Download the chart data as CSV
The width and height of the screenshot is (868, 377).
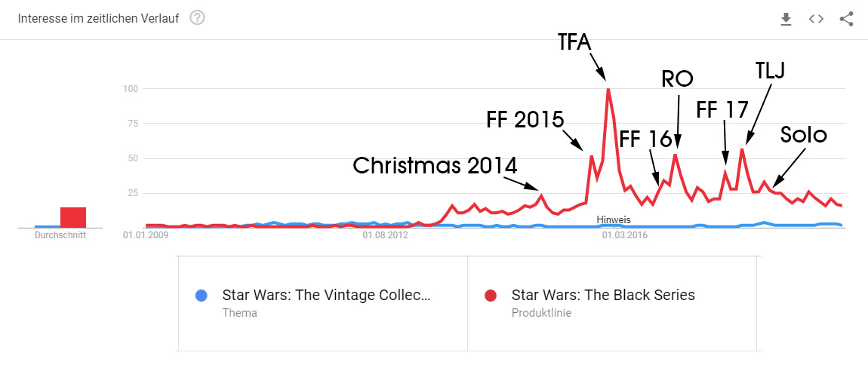click(x=786, y=19)
